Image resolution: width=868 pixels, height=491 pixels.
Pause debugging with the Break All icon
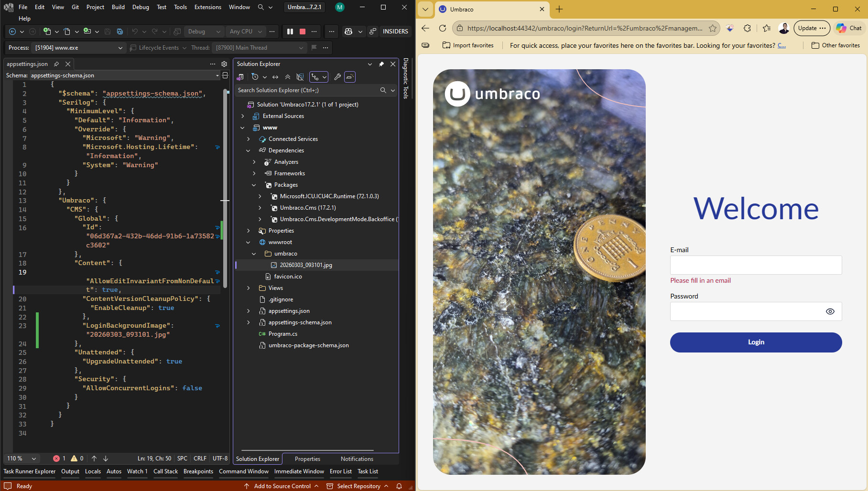point(290,32)
